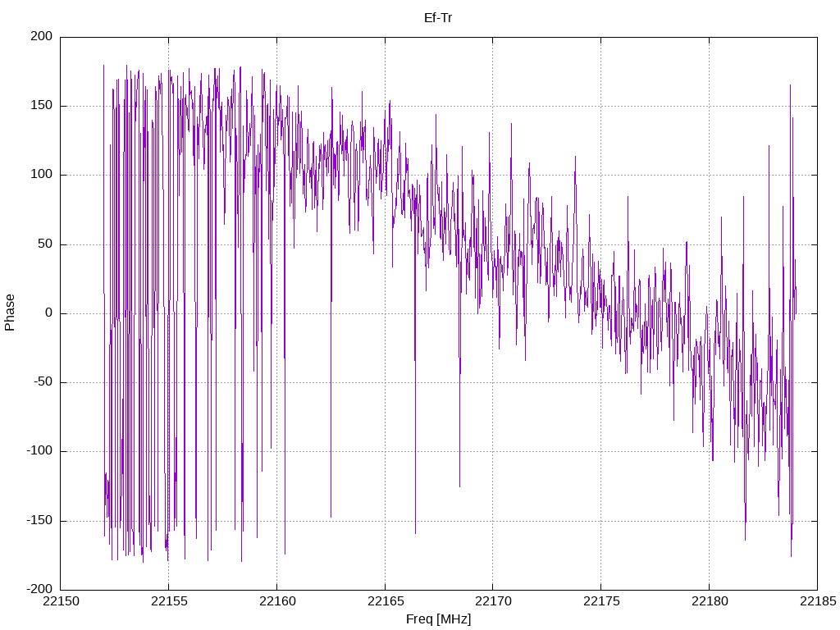Click the y-axis tick label '50'
The width and height of the screenshot is (840, 630).
click(x=46, y=244)
